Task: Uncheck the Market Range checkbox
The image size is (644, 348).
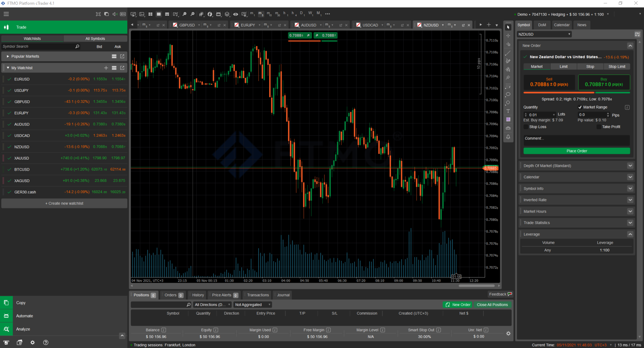Action: coord(580,107)
